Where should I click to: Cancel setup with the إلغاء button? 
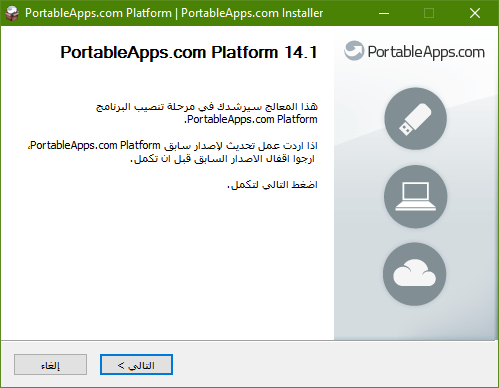50,365
